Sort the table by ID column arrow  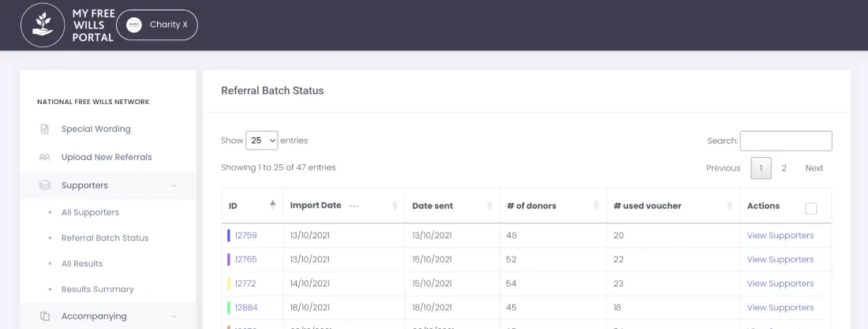(272, 205)
